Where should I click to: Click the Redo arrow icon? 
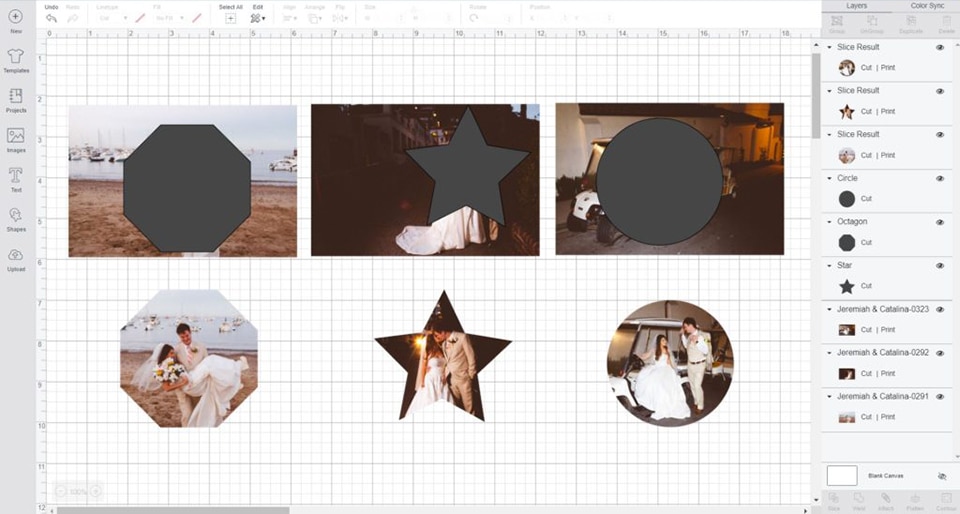(73, 18)
